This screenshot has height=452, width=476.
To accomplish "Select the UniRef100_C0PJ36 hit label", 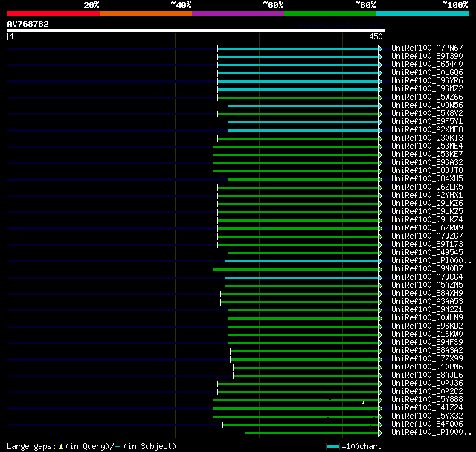I will tap(427, 384).
